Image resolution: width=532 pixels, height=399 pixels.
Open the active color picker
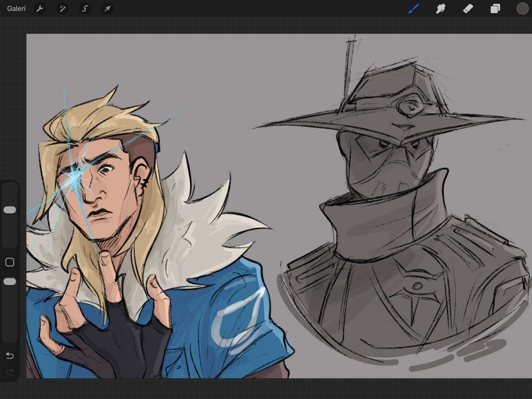tap(522, 8)
